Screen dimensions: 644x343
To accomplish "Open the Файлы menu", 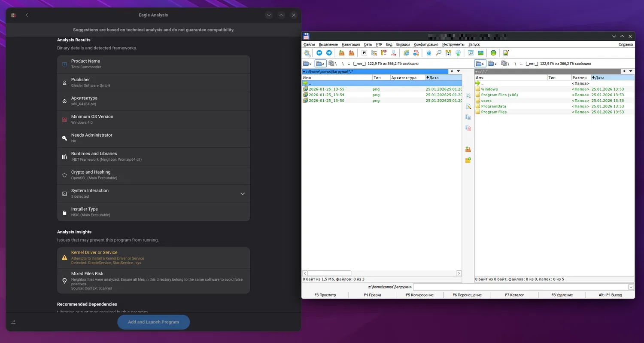I will point(309,44).
